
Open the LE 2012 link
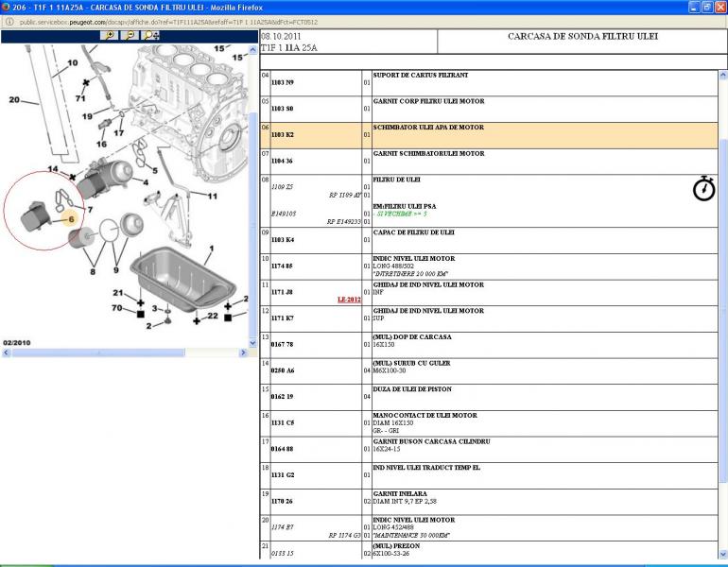pos(349,300)
